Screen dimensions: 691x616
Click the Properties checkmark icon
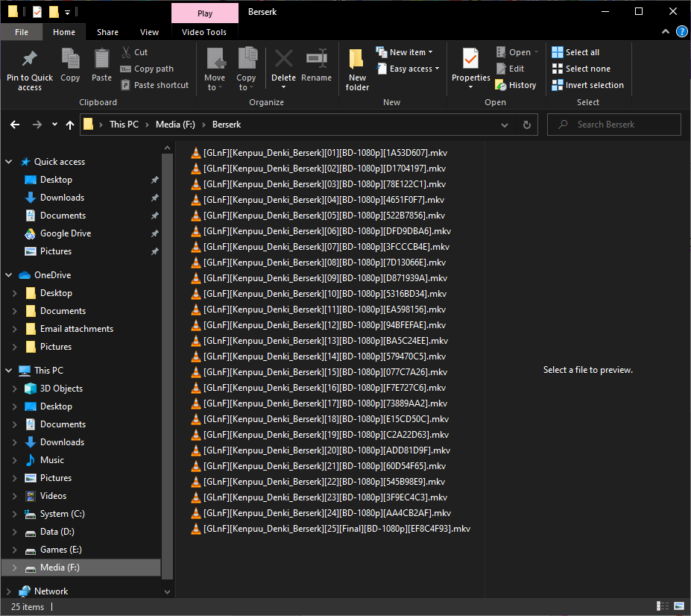[470, 59]
